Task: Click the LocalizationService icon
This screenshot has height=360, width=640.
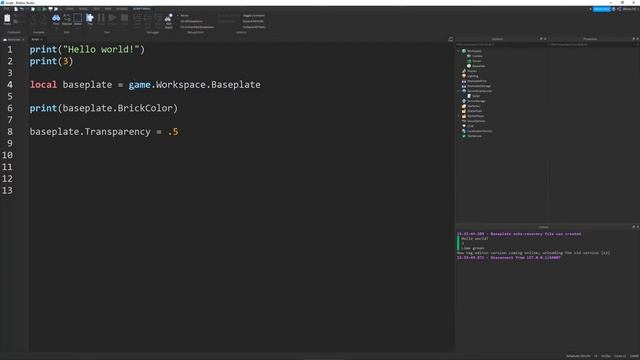Action: point(464,131)
